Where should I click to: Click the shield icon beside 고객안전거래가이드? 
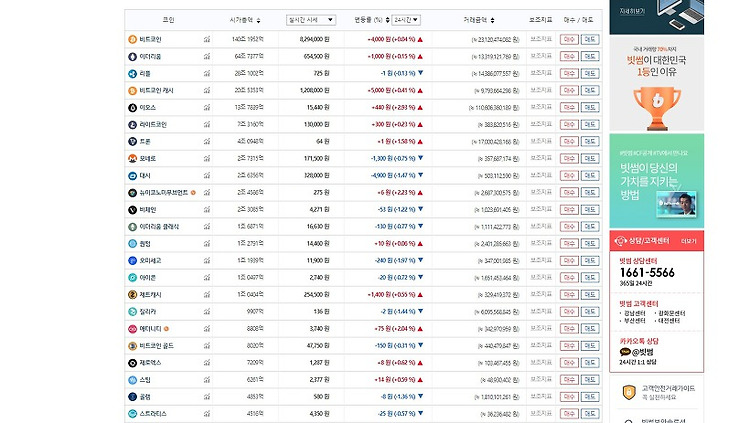[x=629, y=392]
